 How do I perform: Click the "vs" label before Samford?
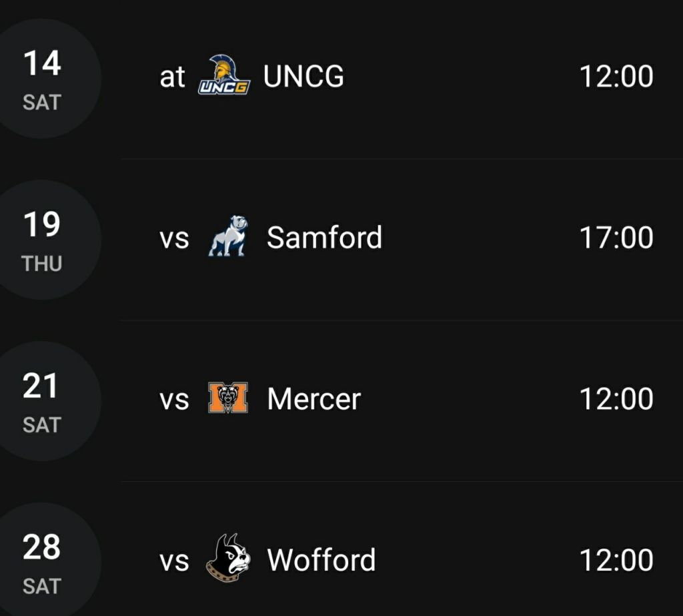click(174, 238)
